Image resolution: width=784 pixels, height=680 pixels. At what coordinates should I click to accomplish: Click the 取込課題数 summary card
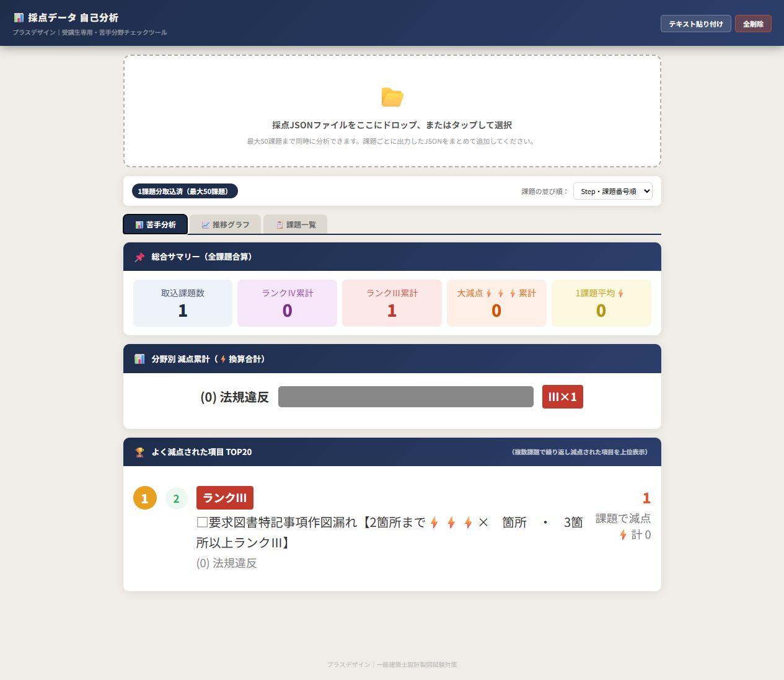pyautogui.click(x=183, y=303)
